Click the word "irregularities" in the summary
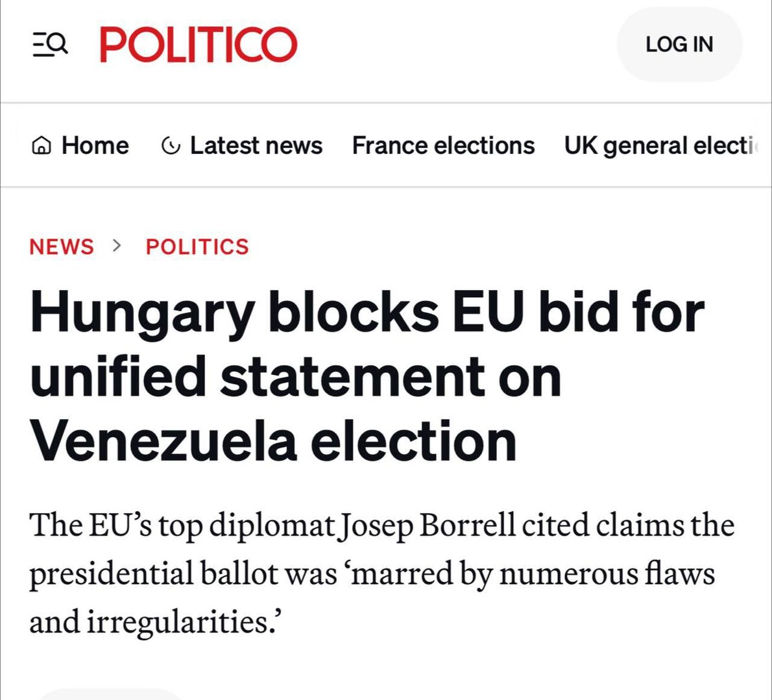 (x=178, y=622)
